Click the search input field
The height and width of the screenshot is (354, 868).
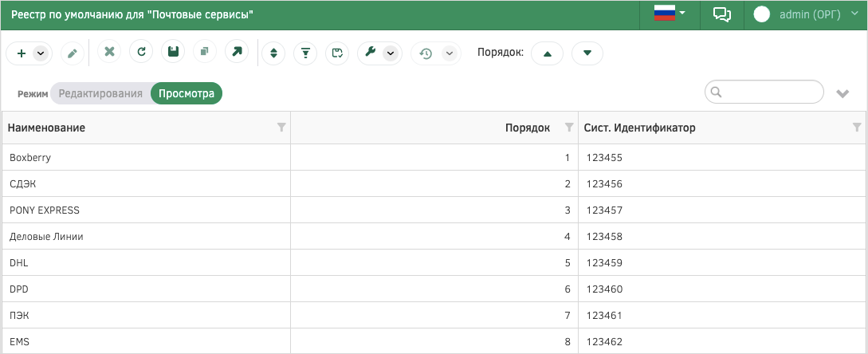(764, 92)
